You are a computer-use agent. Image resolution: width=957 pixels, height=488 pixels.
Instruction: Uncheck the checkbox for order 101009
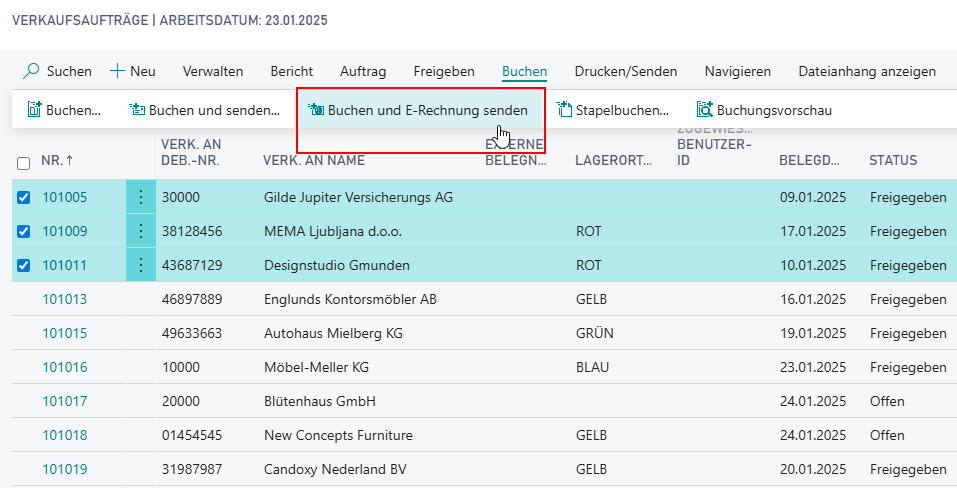click(x=24, y=231)
